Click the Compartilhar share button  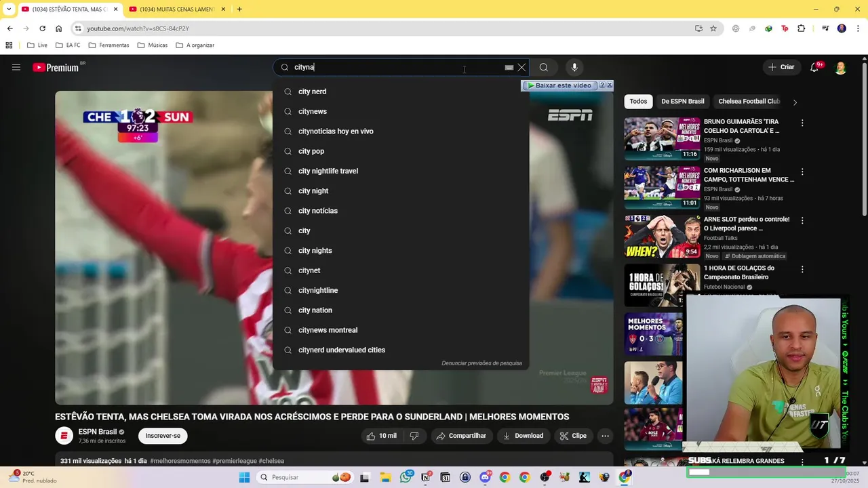(x=461, y=436)
